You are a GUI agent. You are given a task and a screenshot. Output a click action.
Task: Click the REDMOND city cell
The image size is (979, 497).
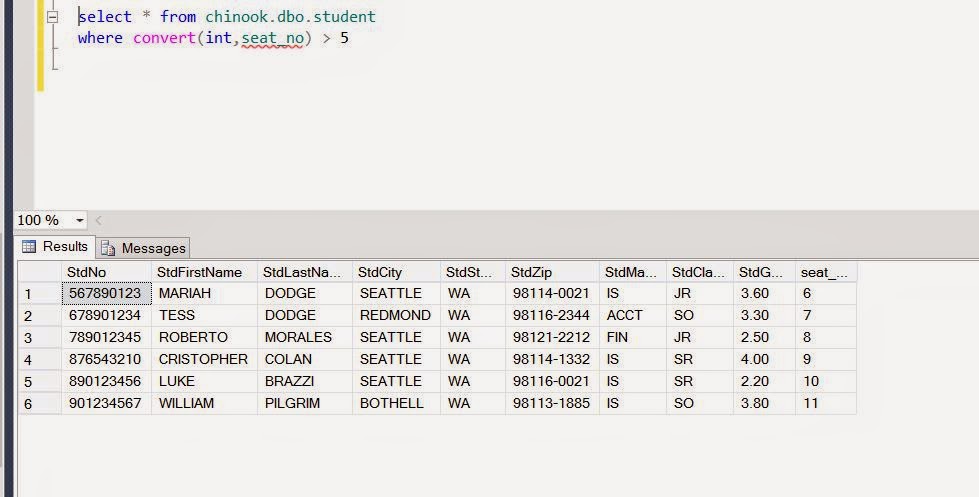point(396,315)
